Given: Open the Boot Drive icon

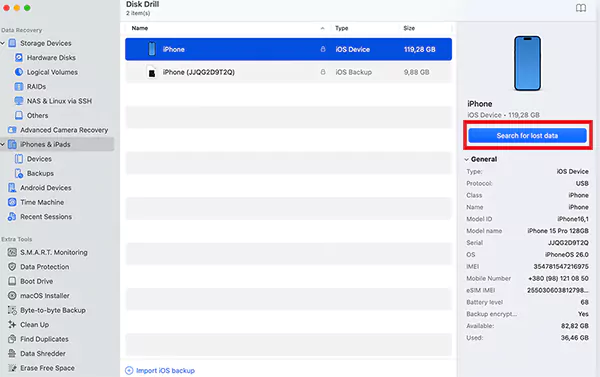Looking at the screenshot, I should click(12, 281).
